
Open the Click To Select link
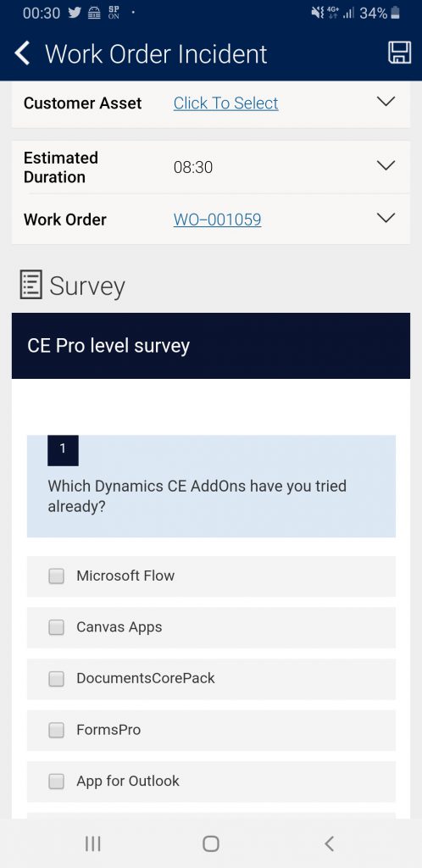tap(225, 103)
